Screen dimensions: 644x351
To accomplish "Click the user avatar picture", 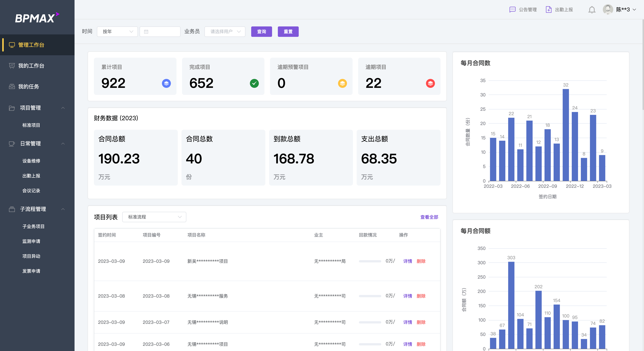I will pos(608,9).
